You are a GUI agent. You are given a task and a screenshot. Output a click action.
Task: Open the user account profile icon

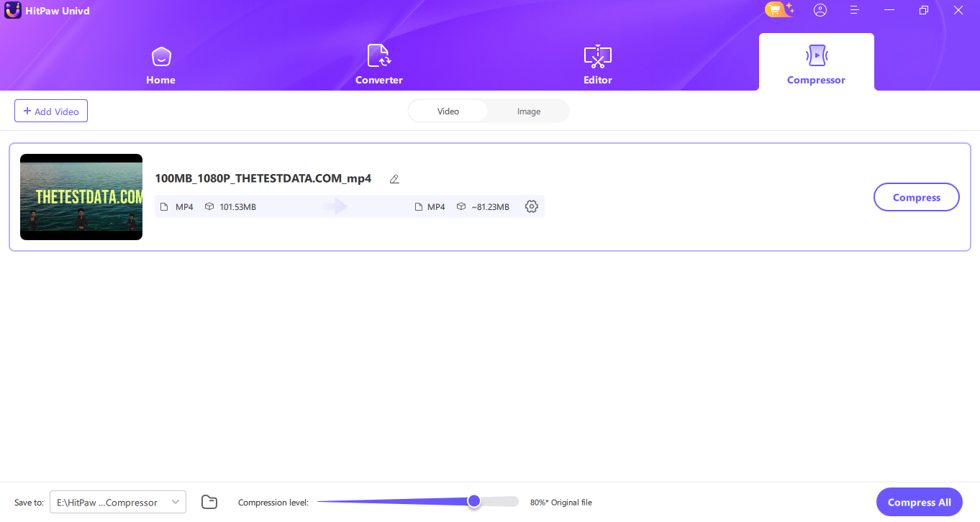point(820,10)
